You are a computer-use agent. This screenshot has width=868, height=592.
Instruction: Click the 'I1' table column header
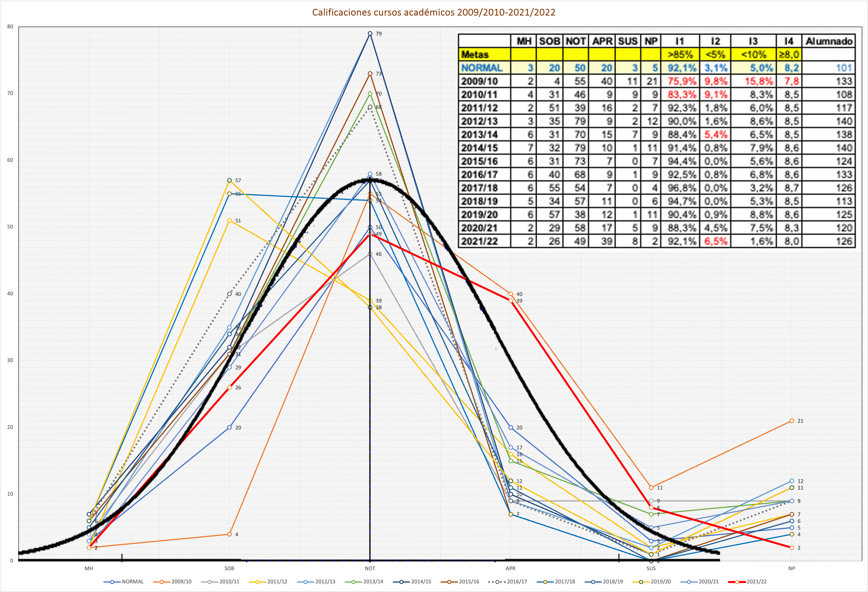pos(680,41)
